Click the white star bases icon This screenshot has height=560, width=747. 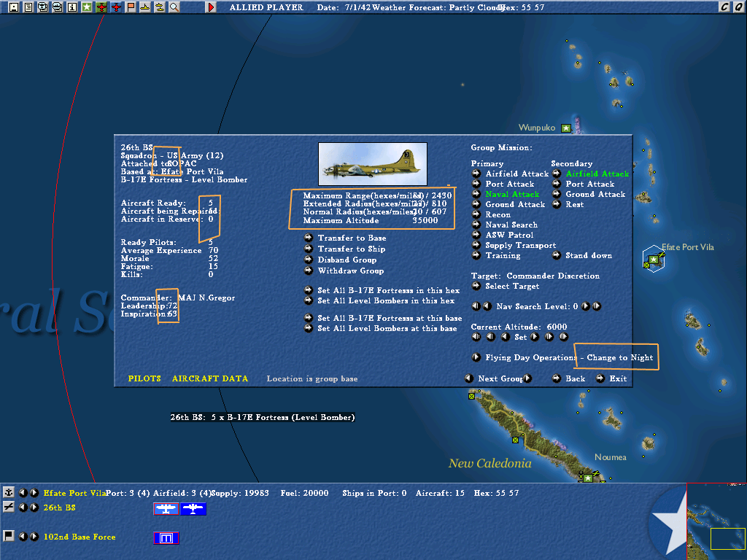coord(87,7)
